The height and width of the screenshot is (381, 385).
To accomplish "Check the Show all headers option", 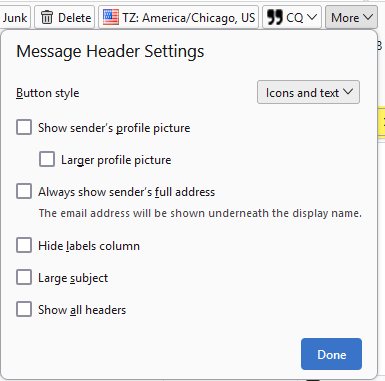I will point(24,310).
